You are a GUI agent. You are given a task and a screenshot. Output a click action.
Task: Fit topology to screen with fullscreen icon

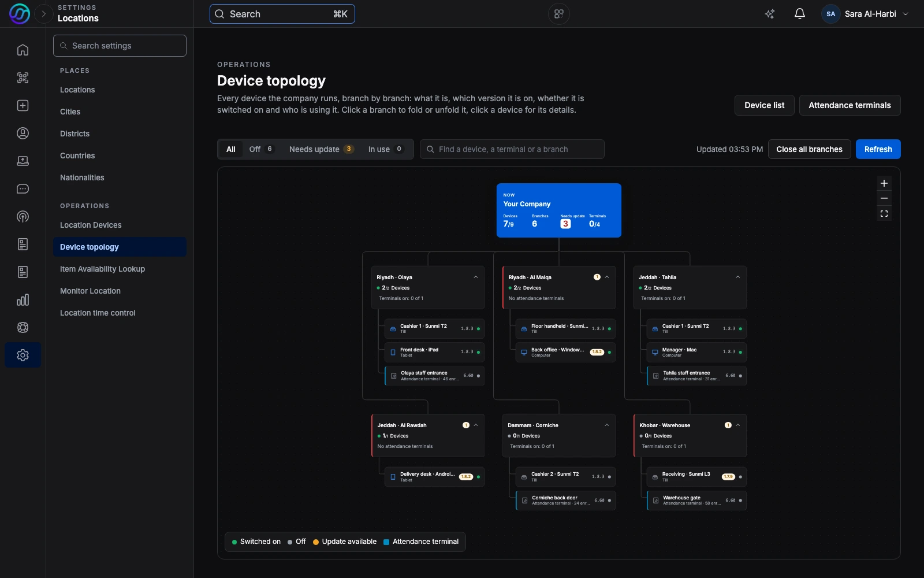pyautogui.click(x=884, y=214)
